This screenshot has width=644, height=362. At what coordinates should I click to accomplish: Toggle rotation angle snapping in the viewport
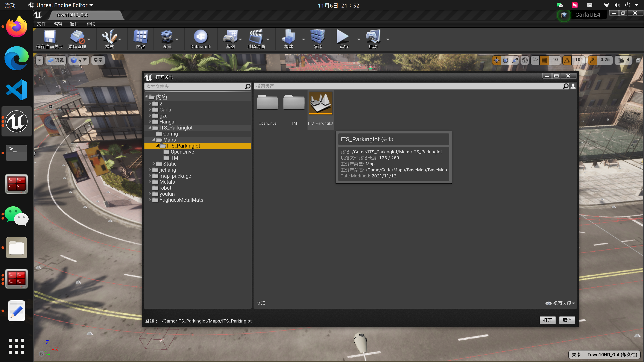click(x=567, y=60)
